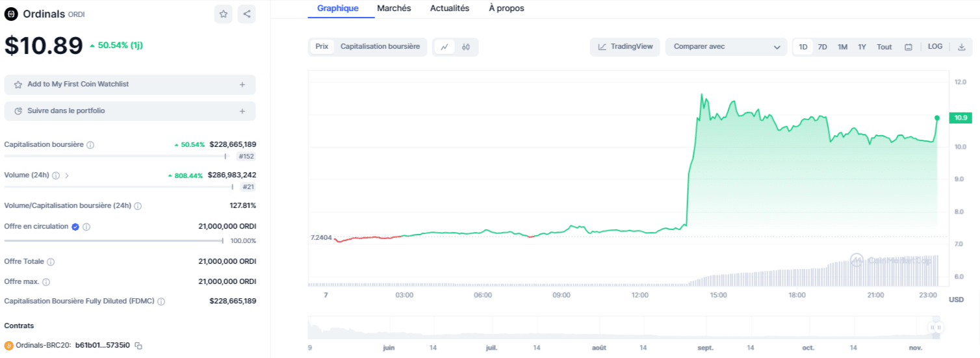Open the calendar date range picker
This screenshot has width=980, height=358.
click(909, 47)
